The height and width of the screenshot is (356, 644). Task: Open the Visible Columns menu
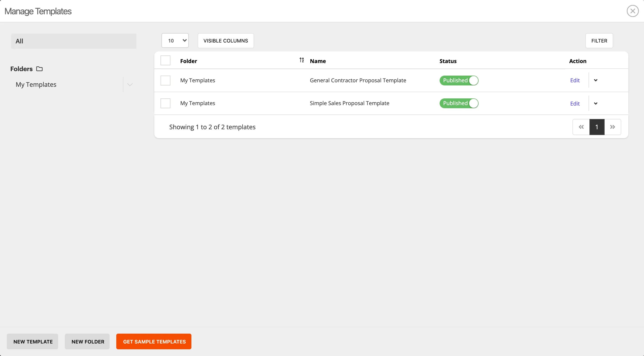click(x=225, y=40)
